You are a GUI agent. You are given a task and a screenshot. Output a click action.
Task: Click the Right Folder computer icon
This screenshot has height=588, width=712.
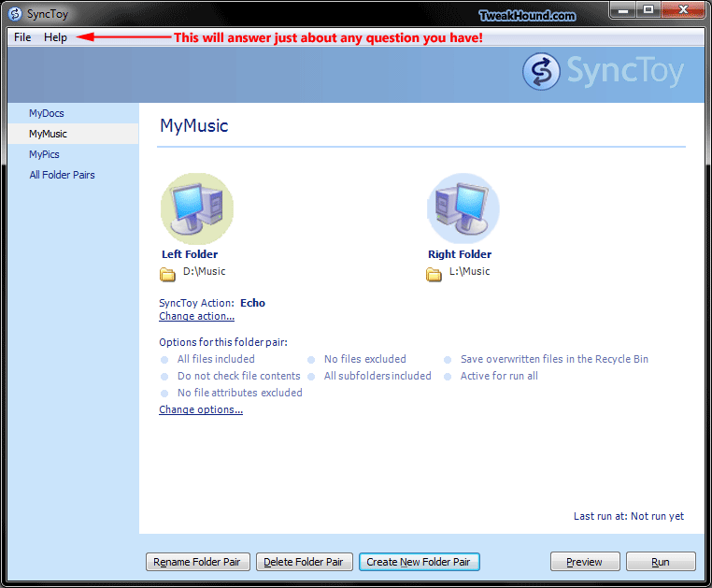[x=463, y=208]
